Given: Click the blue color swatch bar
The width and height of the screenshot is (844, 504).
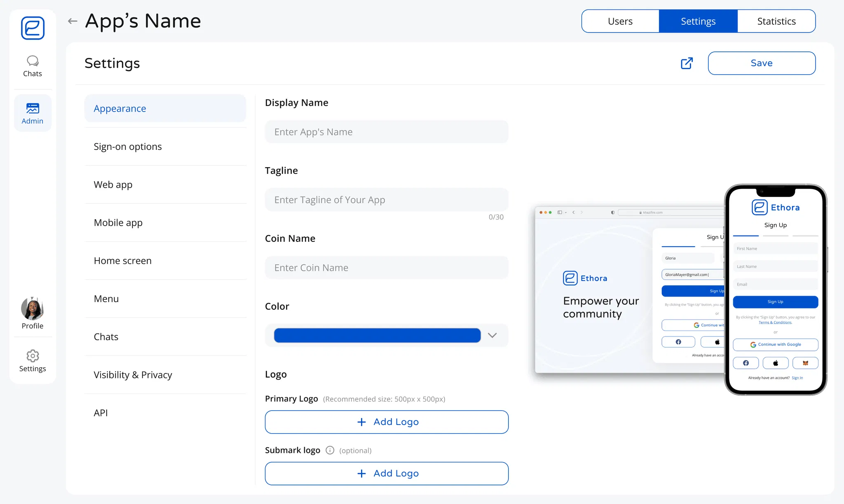Looking at the screenshot, I should coord(377,335).
